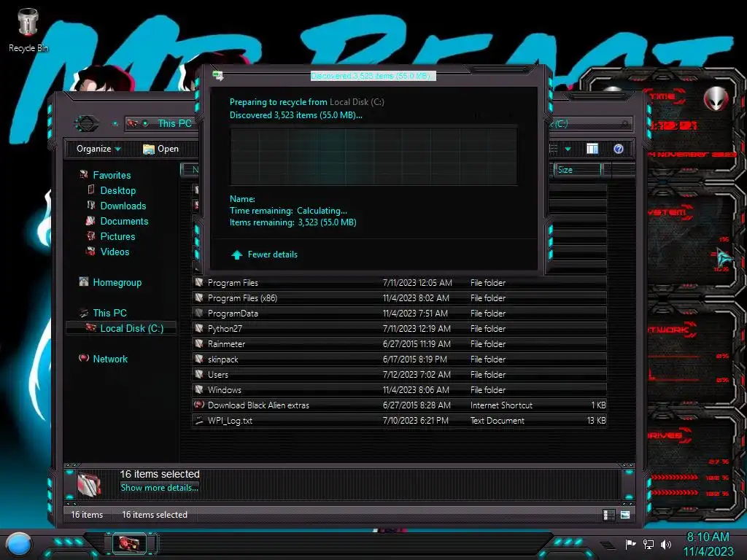
Task: Toggle the preview pane icon
Action: [592, 149]
